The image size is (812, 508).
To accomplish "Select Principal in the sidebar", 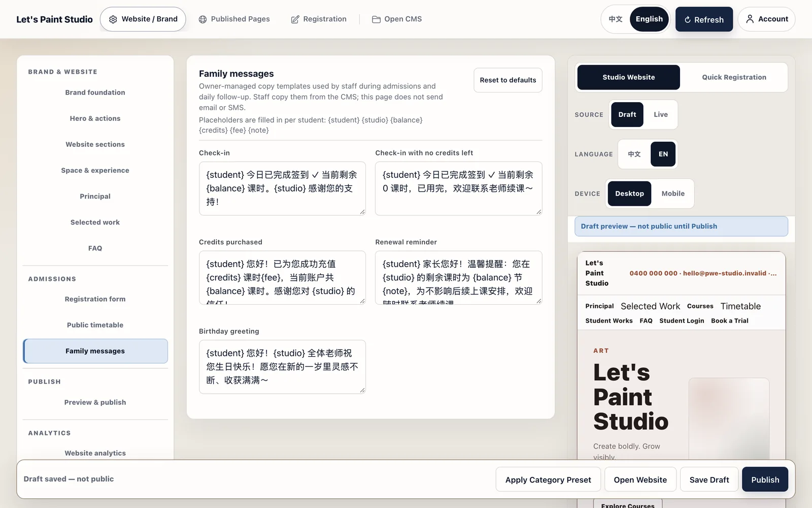I will point(95,196).
